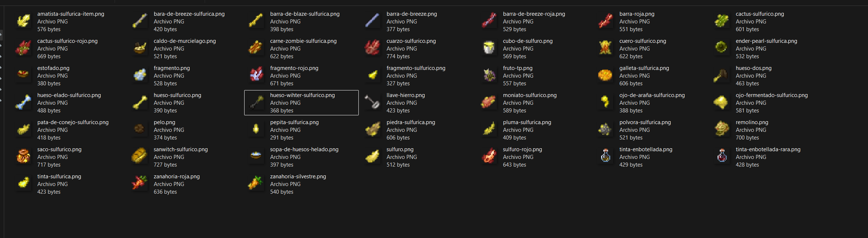Screen dimensions: 868x238
Task: Select the galleta-sulfurica.png cookie icon
Action: (x=606, y=75)
